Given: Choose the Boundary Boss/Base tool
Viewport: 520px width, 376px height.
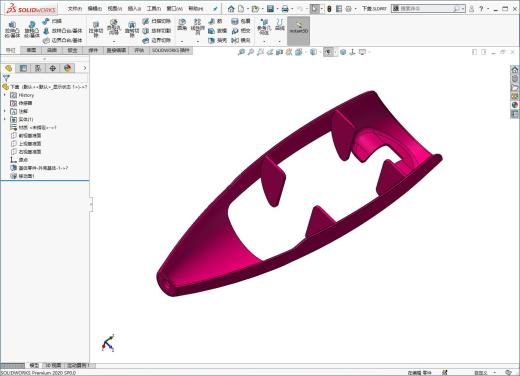Looking at the screenshot, I should pyautogui.click(x=62, y=40).
